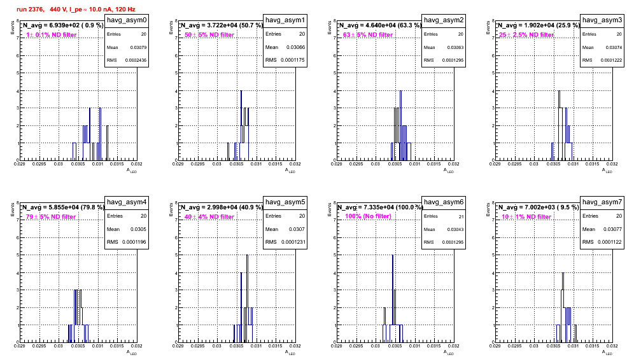
Task: Select the 50± 5% ND filter label
Action: point(209,35)
